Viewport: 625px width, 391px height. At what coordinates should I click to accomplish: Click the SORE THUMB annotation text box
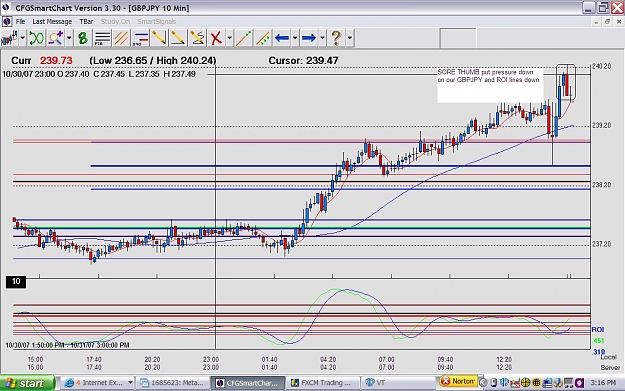490,85
